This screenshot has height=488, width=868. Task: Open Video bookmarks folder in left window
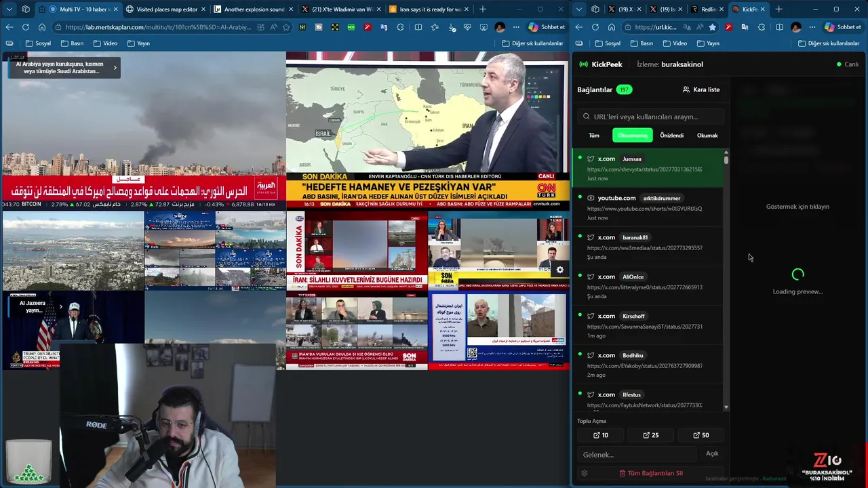pos(105,43)
